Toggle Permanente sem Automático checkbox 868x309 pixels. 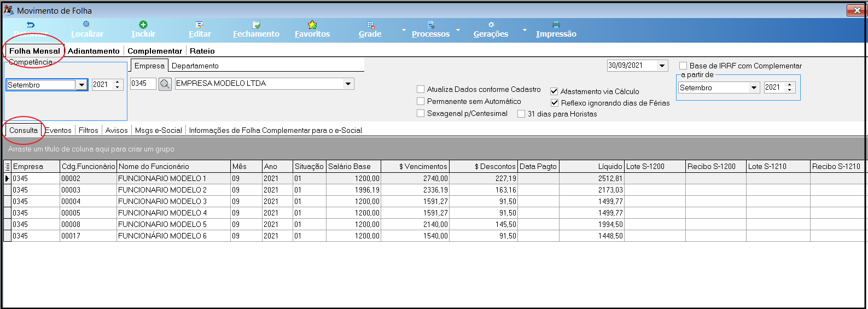pos(421,101)
